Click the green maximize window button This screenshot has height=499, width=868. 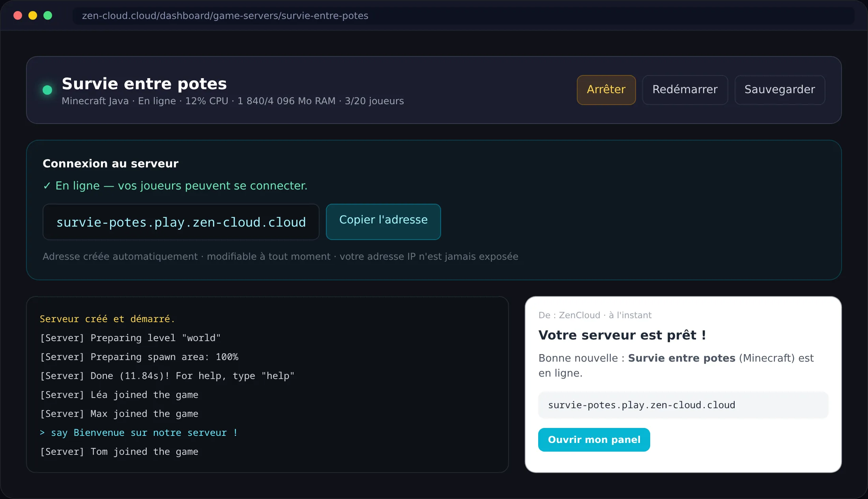click(x=48, y=15)
